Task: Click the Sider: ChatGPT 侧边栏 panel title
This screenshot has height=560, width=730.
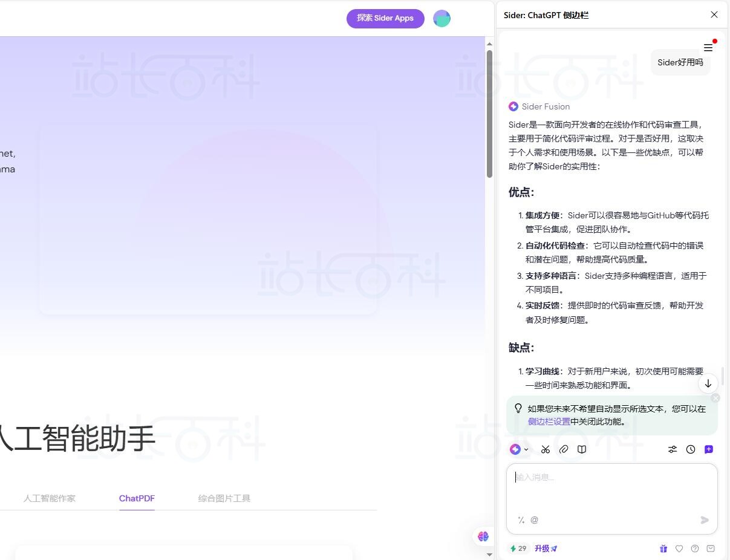Action: pos(546,15)
